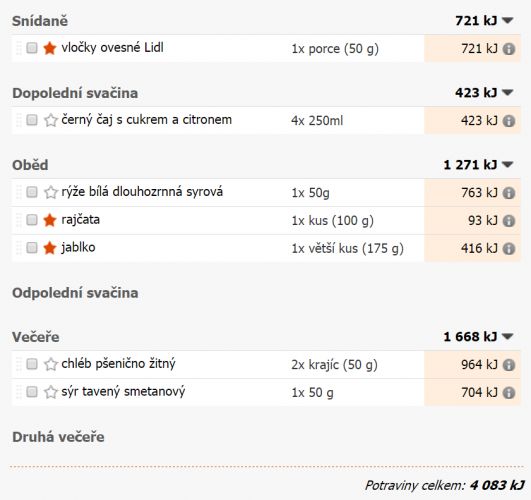Edit the 4x 250ml tea amount
The image size is (531, 500).
tap(317, 121)
